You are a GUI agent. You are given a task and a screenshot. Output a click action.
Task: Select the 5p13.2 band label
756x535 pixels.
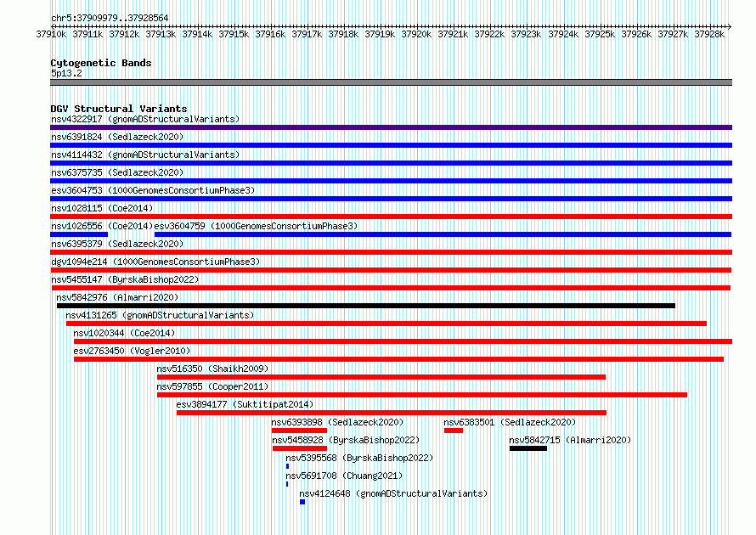pos(66,73)
